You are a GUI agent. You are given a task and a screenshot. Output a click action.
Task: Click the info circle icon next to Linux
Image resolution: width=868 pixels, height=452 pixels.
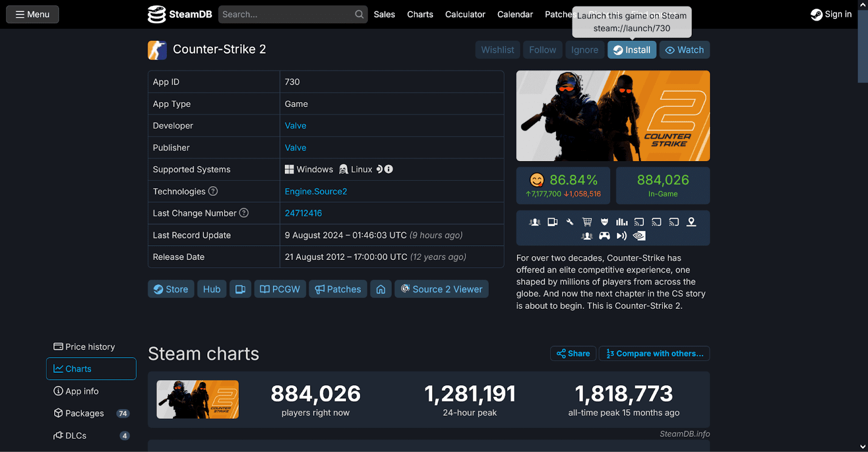coord(388,169)
